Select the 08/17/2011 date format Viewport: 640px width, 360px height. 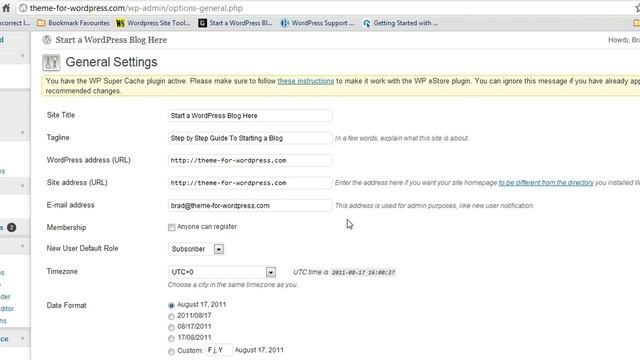pos(171,327)
